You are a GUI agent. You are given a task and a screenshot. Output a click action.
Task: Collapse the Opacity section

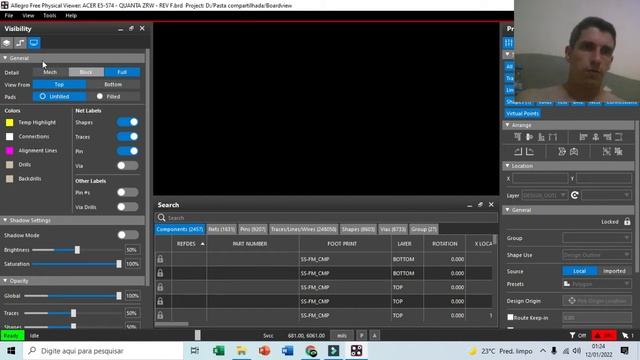(5, 281)
